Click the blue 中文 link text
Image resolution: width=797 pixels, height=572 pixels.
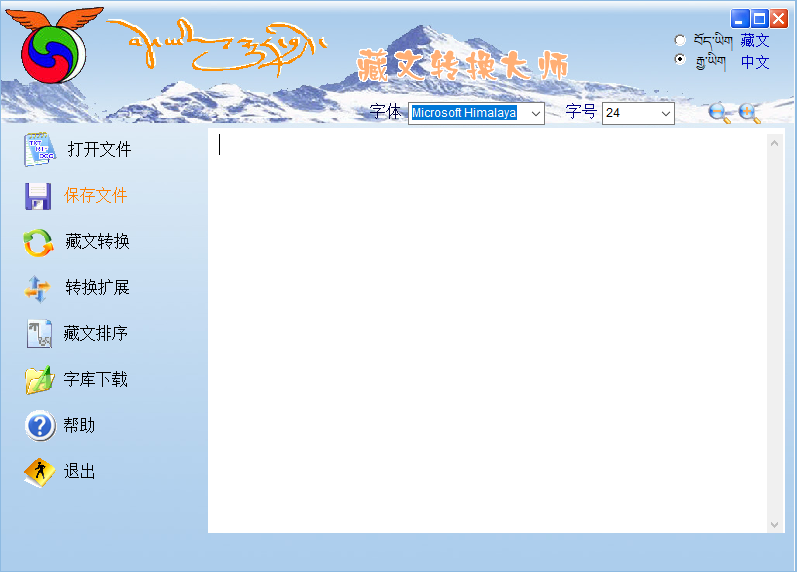tap(755, 62)
